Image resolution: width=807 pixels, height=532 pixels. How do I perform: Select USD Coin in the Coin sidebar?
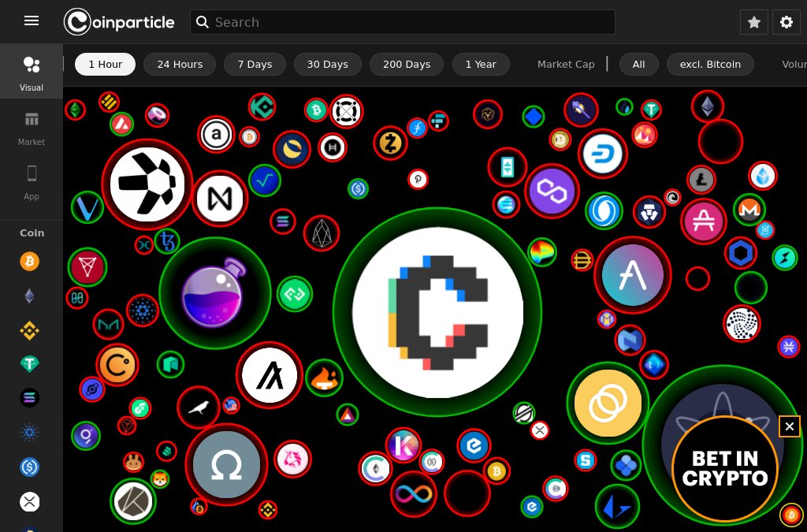(x=29, y=467)
